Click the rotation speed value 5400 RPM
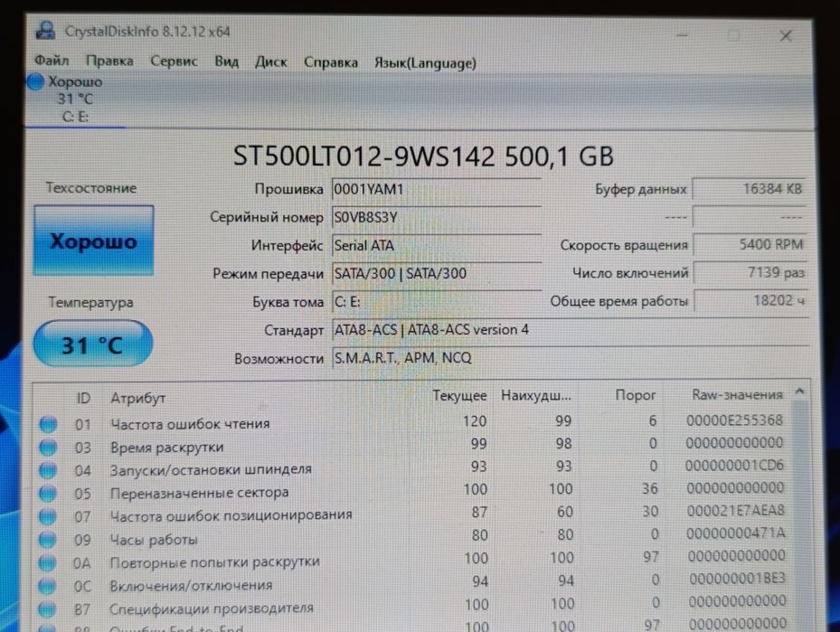This screenshot has width=840, height=632. pos(750,245)
